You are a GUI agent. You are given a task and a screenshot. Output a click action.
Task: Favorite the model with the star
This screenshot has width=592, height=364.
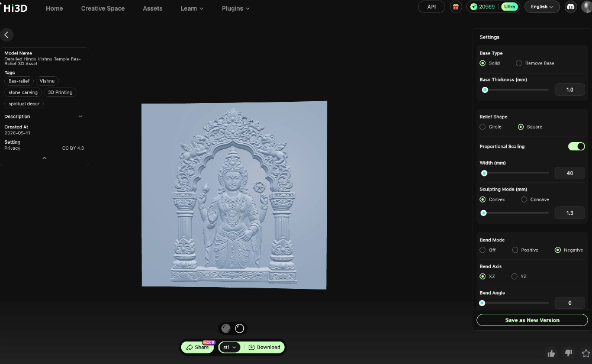tap(585, 353)
